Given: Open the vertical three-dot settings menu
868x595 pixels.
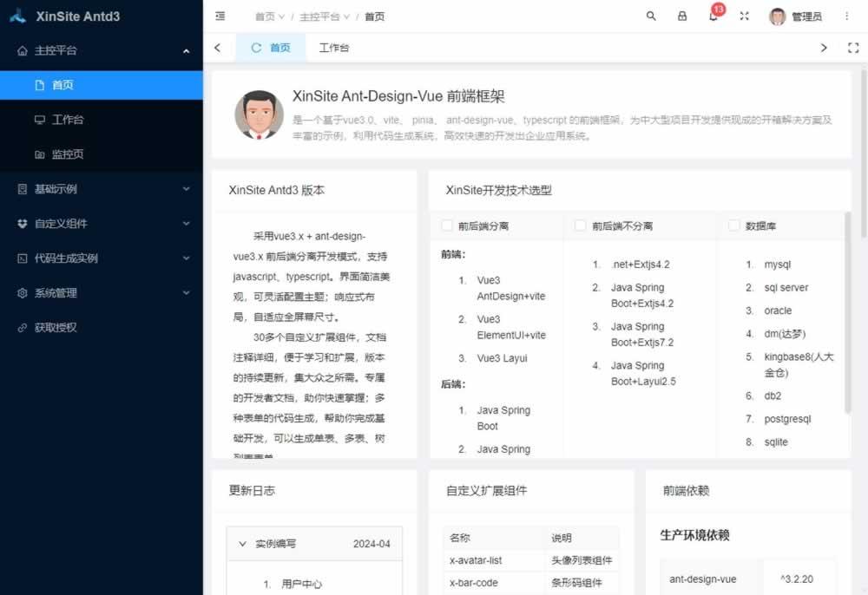Looking at the screenshot, I should [846, 16].
